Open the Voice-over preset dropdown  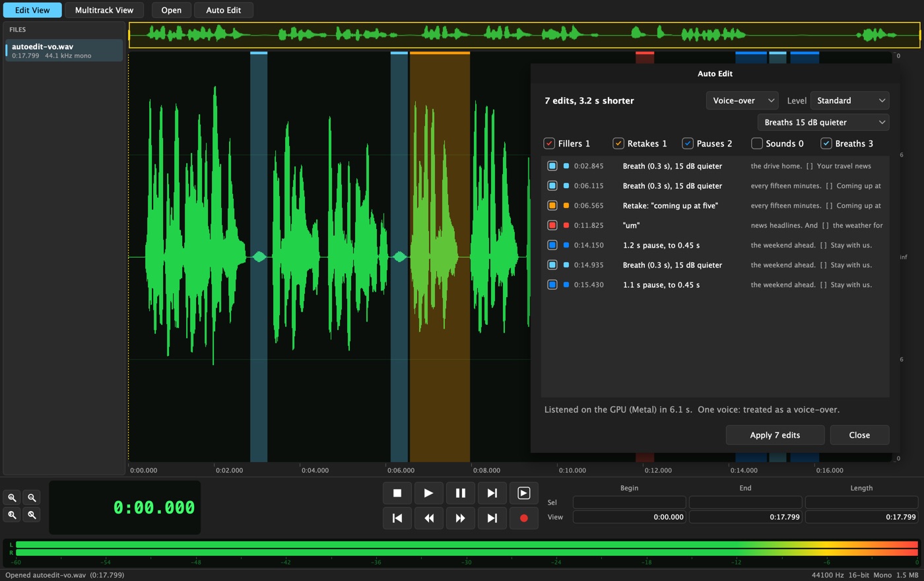pos(742,100)
